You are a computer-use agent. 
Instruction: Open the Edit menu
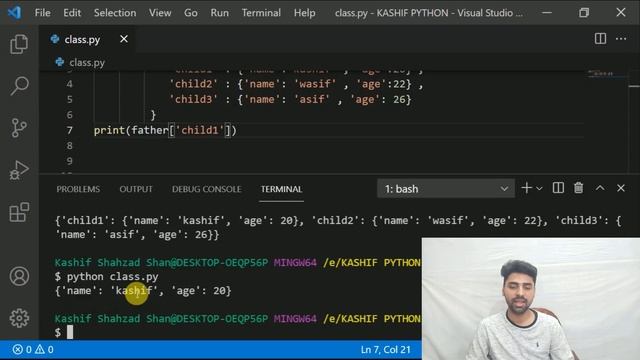click(x=72, y=13)
